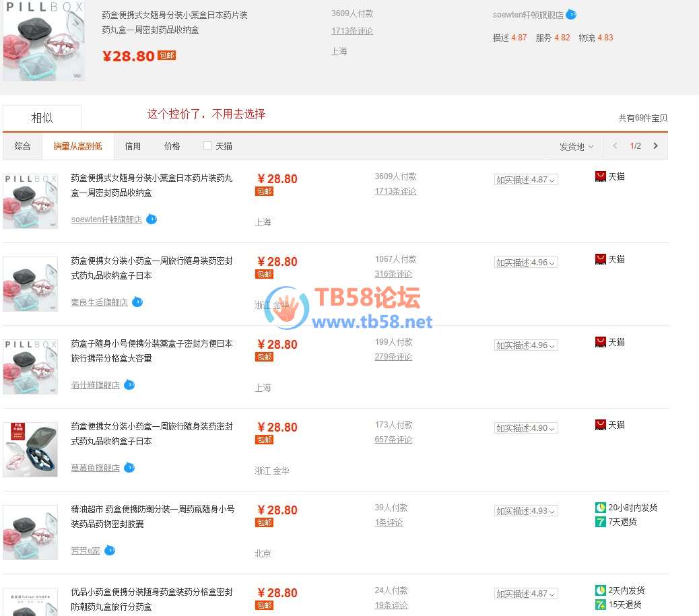Image resolution: width=699 pixels, height=616 pixels.
Task: Go to next results page arrow
Action: pos(655,146)
